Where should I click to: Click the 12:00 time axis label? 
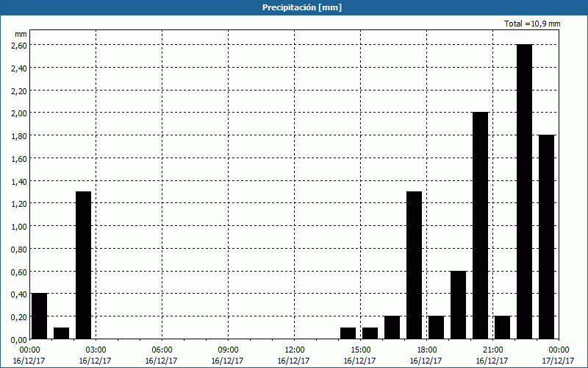[x=295, y=350]
